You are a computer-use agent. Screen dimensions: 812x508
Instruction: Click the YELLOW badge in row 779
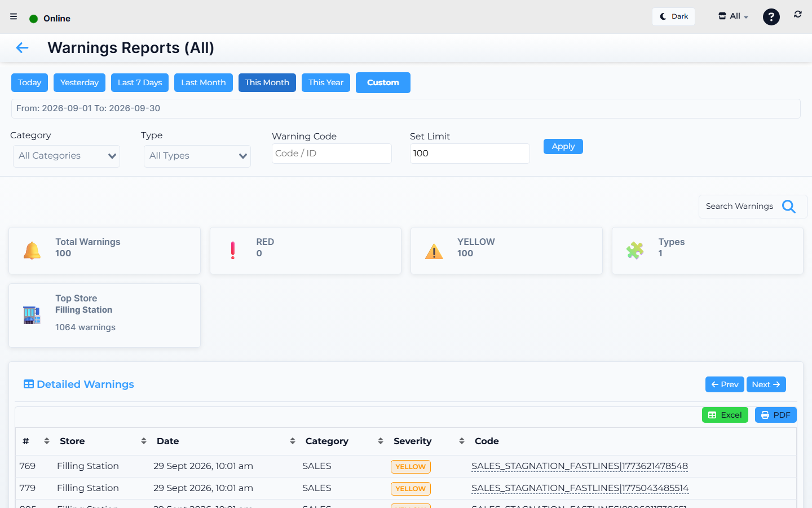pos(411,489)
